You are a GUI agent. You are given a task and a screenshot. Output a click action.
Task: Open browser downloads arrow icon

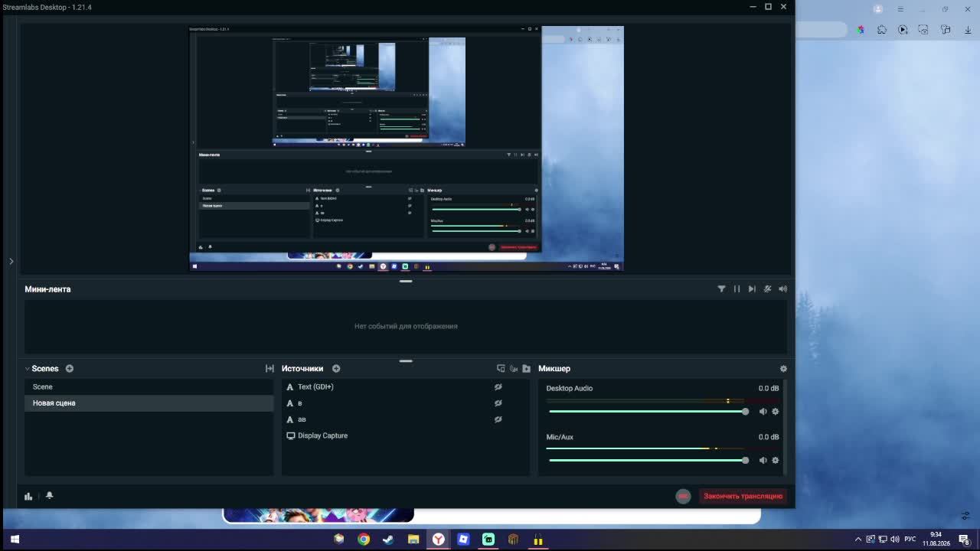(x=968, y=30)
